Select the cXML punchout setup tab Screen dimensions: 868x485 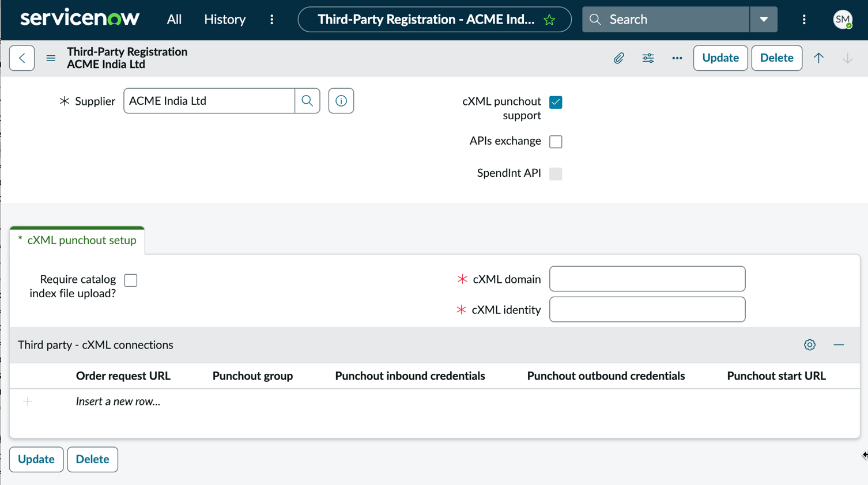click(x=77, y=240)
